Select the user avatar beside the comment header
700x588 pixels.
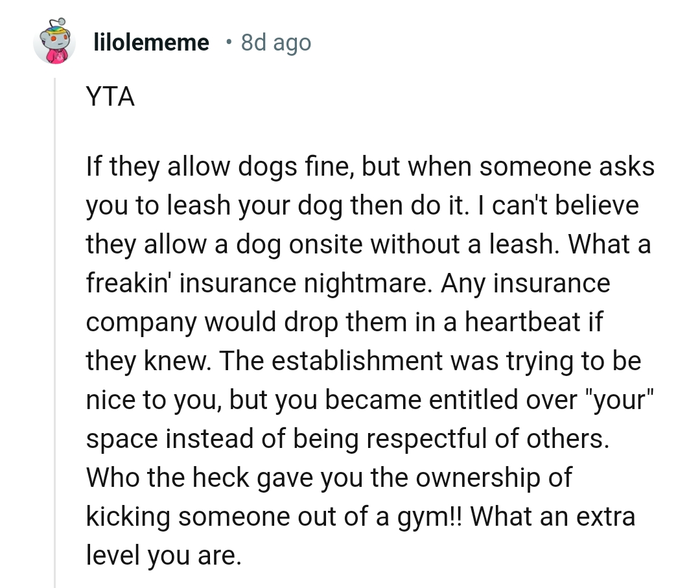click(55, 42)
